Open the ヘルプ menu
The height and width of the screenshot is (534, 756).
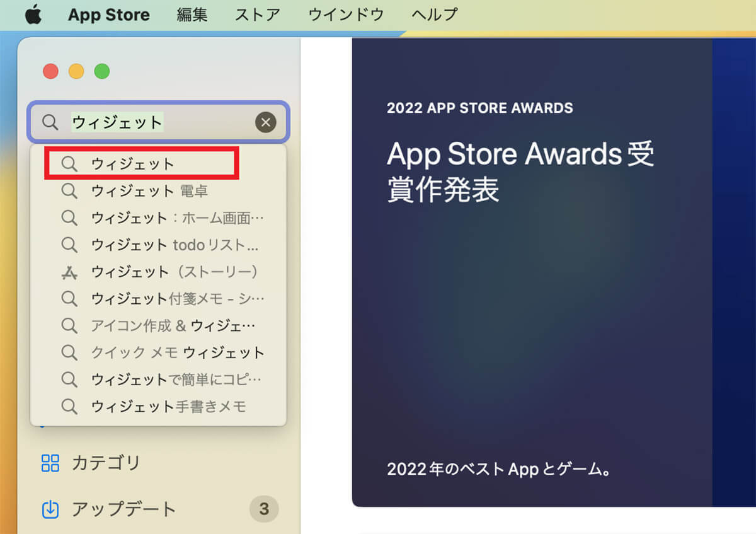pyautogui.click(x=435, y=15)
